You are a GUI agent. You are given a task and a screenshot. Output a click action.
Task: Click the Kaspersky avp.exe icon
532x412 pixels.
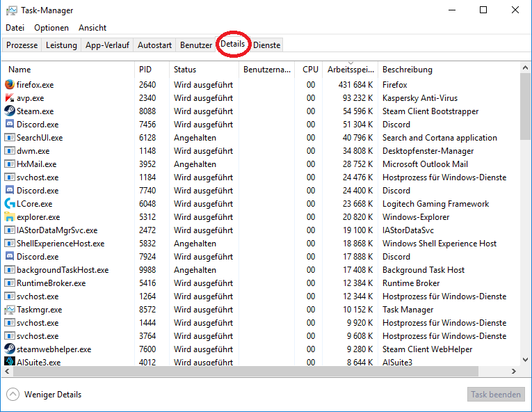[x=10, y=98]
